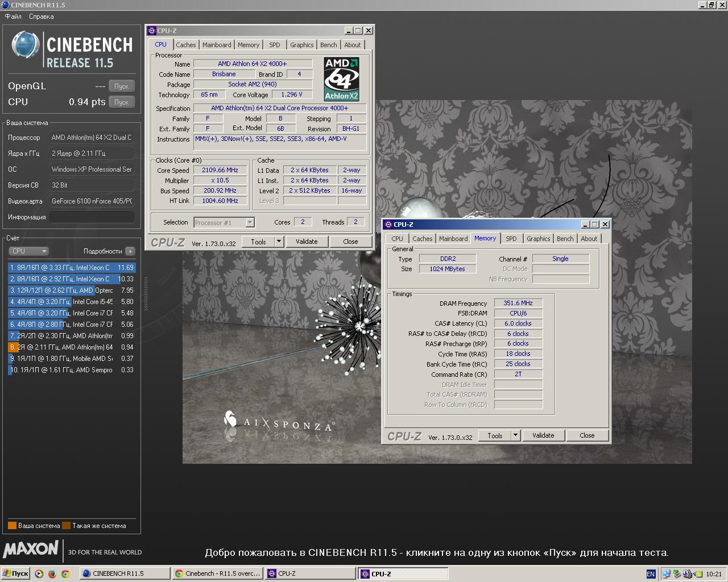Switch to Mainboard tab in back CPU-Z window
This screenshot has width=728, height=582.
[217, 45]
